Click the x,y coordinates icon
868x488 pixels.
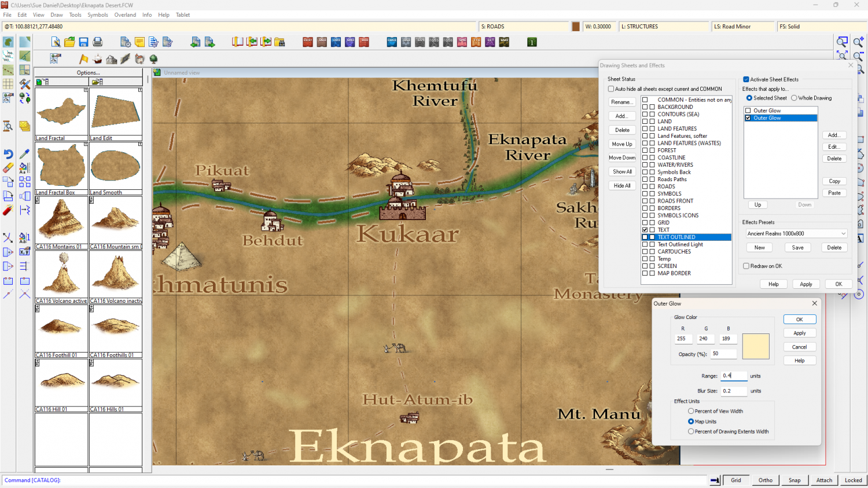pyautogui.click(x=24, y=252)
